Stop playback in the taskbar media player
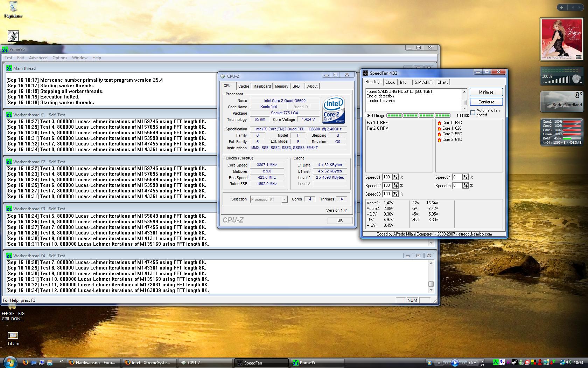The height and width of the screenshot is (368, 588). (x=439, y=363)
